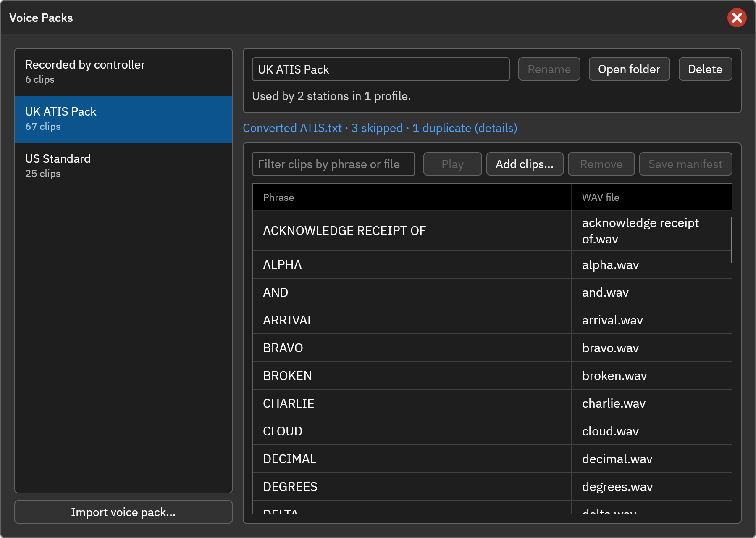The width and height of the screenshot is (756, 538).
Task: Close the Voice Packs dialog
Action: [x=737, y=18]
